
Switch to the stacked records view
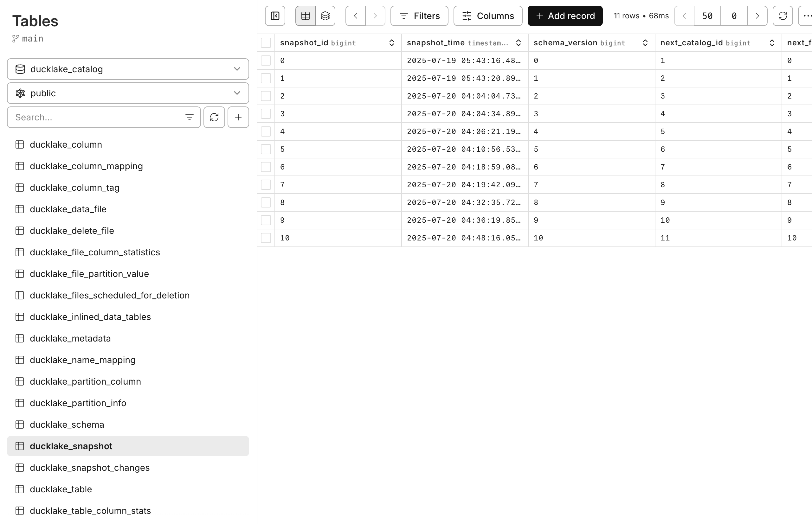click(325, 16)
